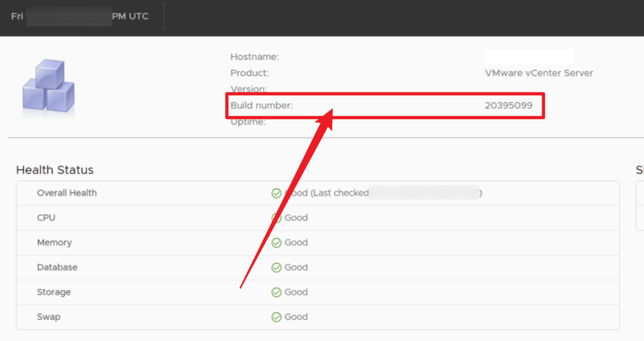Click the Hostname label
Image resolution: width=644 pixels, height=341 pixels.
pyautogui.click(x=255, y=57)
